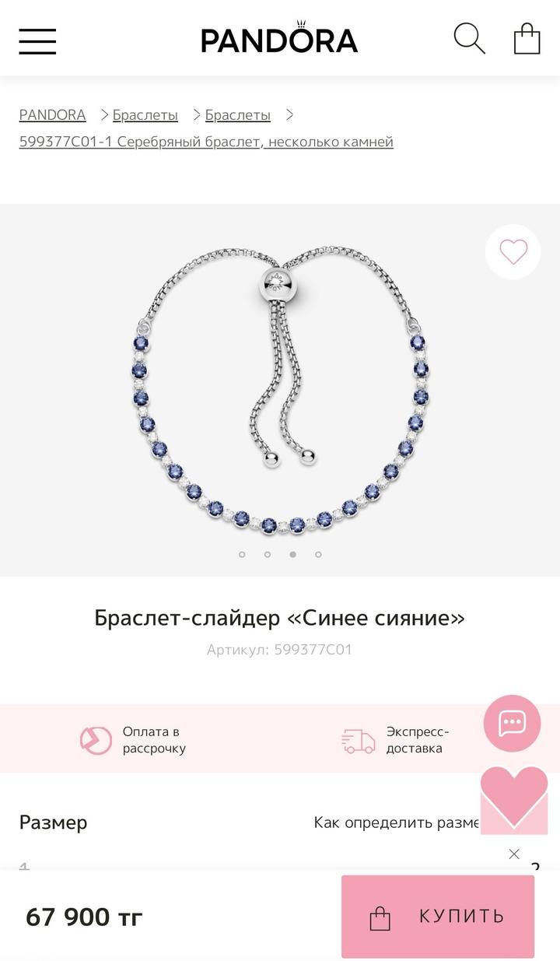Add bracelet to wishlist with heart icon
The image size is (560, 961).
coord(513,252)
